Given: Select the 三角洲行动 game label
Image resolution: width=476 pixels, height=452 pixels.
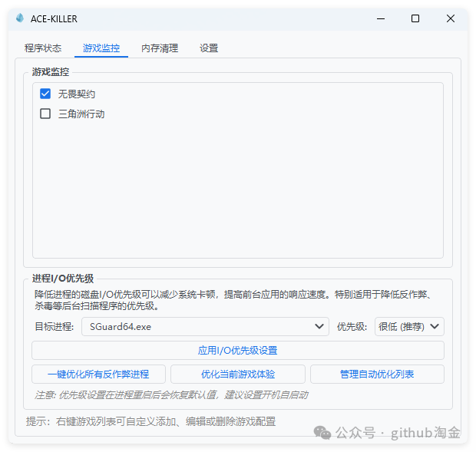Looking at the screenshot, I should pyautogui.click(x=81, y=114).
